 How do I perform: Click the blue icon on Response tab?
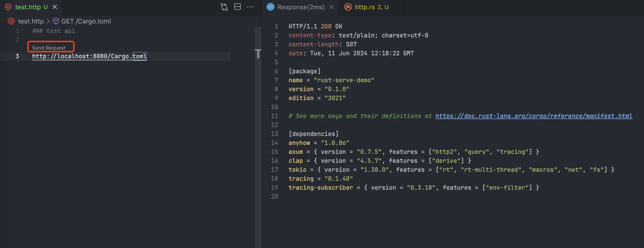270,7
